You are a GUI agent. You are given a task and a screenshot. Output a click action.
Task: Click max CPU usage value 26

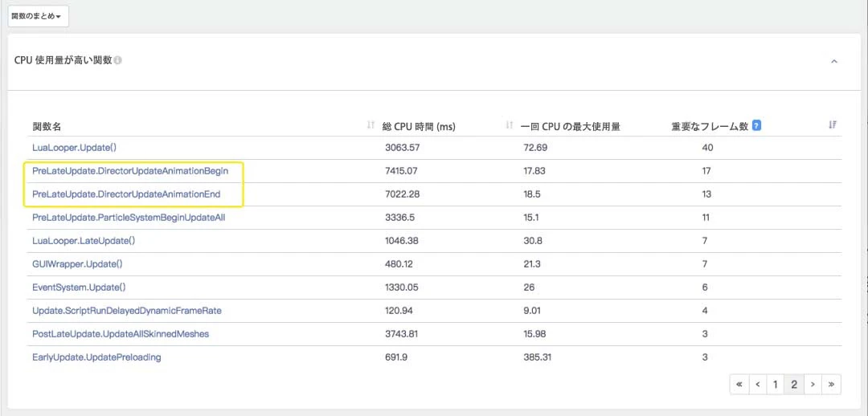tap(529, 288)
